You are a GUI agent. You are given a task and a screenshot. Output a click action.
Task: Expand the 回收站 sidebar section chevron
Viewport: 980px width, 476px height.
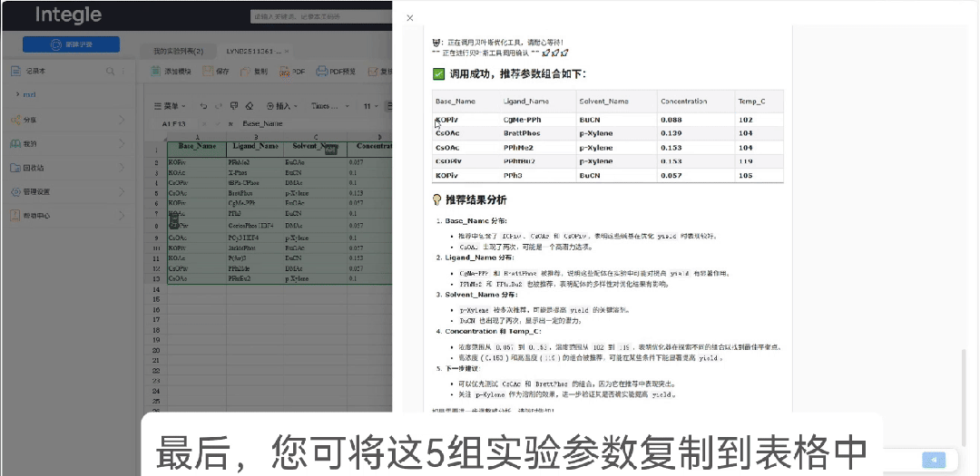(122, 168)
